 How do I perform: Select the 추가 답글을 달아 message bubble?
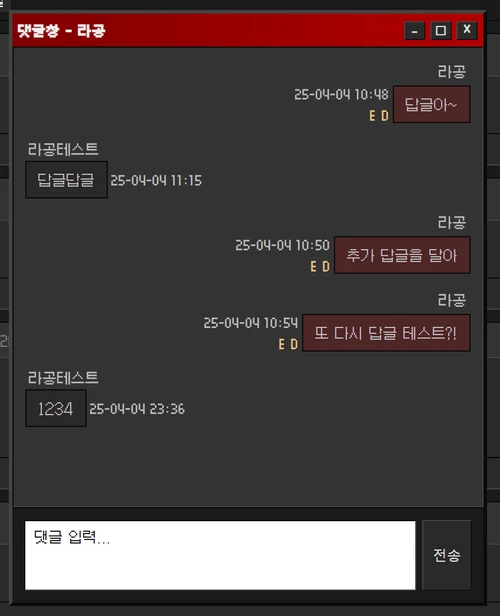click(x=402, y=255)
